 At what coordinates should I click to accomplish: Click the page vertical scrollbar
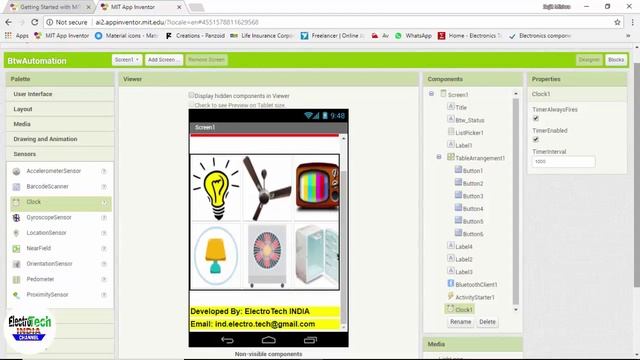637,176
